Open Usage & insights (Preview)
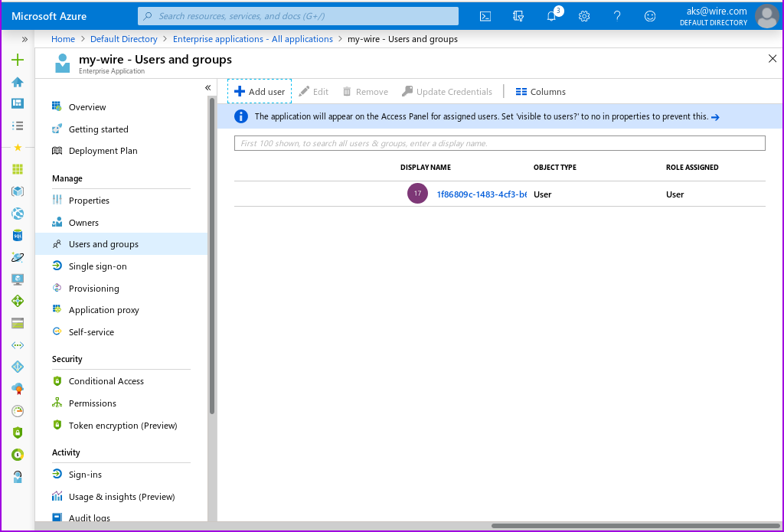The width and height of the screenshot is (784, 532). (x=120, y=497)
